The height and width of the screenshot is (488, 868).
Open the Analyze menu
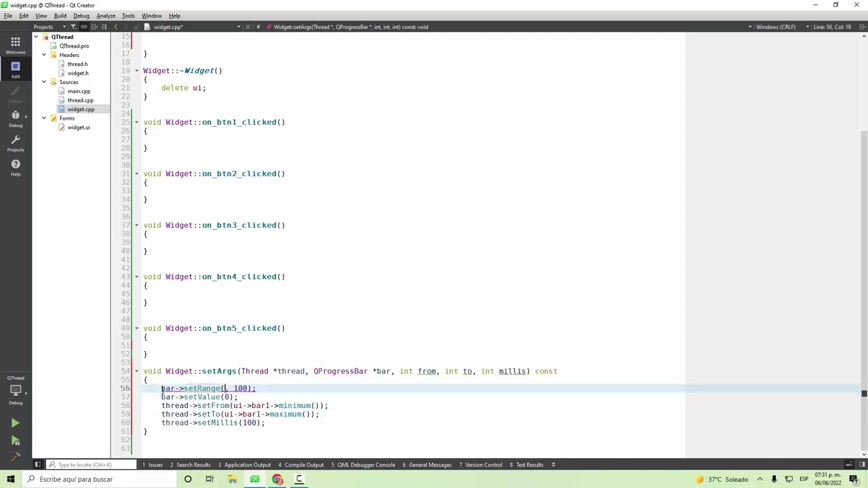(105, 16)
